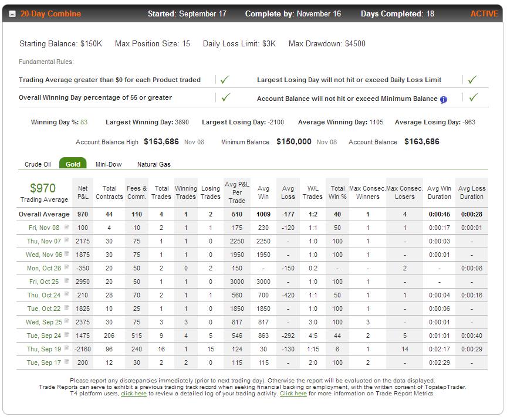The width and height of the screenshot is (507, 420).
Task: Click the Avg Win Duration column header
Action: tap(439, 192)
